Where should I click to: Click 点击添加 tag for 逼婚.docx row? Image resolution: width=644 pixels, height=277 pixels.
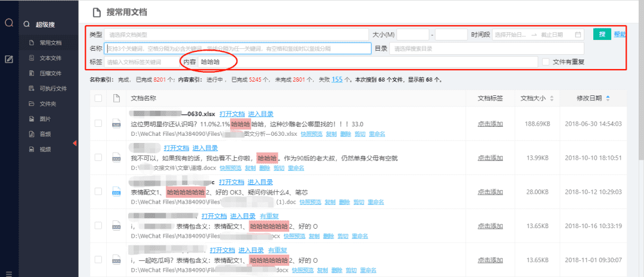click(490, 158)
